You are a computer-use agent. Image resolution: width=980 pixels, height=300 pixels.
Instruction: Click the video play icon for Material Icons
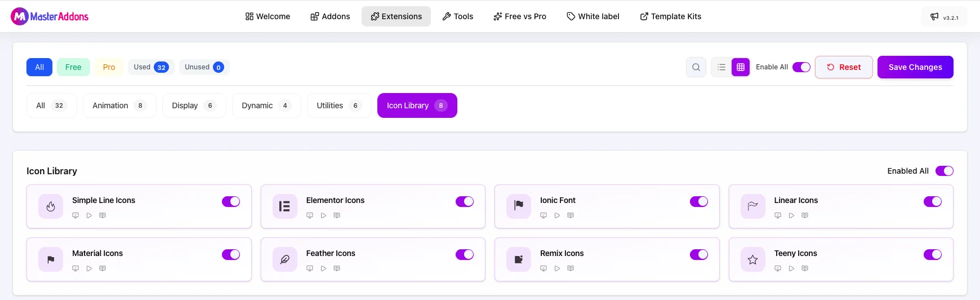tap(89, 268)
